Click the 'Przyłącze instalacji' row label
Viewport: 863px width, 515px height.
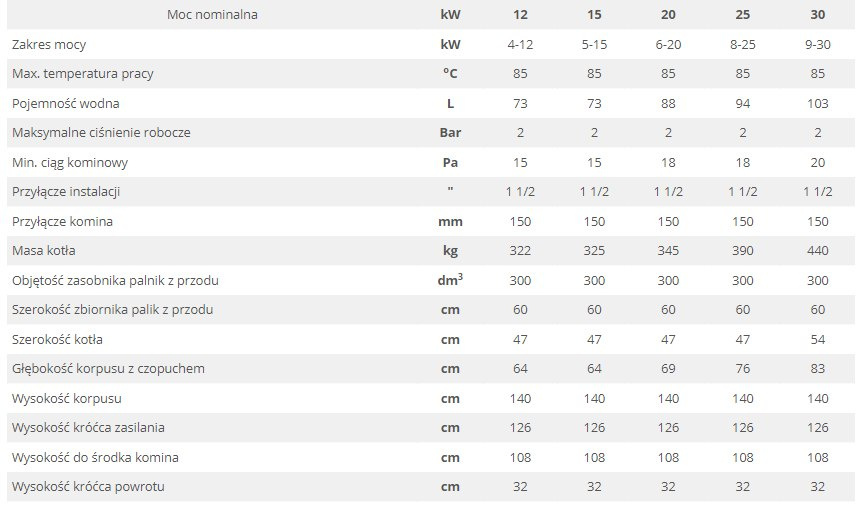pos(66,192)
